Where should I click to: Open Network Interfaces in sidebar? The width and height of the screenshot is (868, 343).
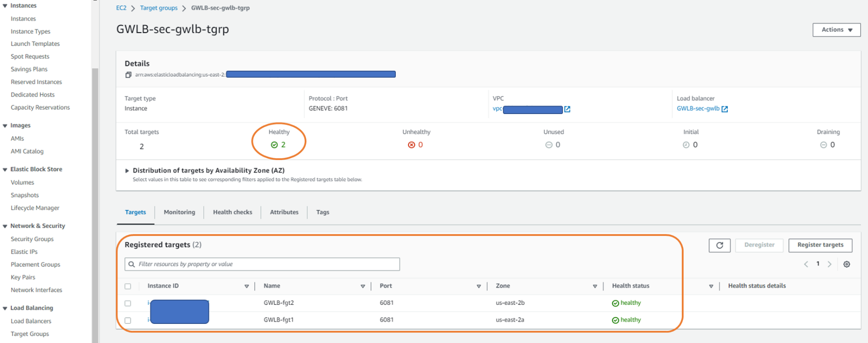36,290
